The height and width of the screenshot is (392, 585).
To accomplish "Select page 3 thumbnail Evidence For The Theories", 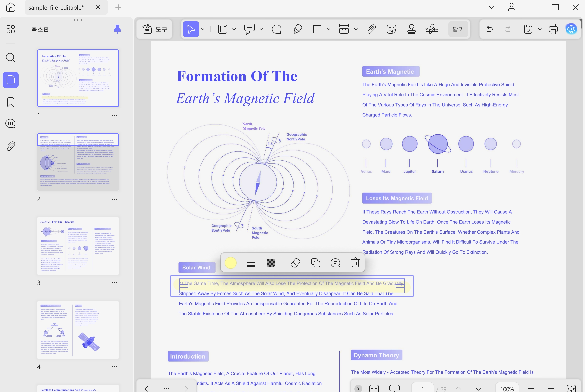I will (78, 246).
